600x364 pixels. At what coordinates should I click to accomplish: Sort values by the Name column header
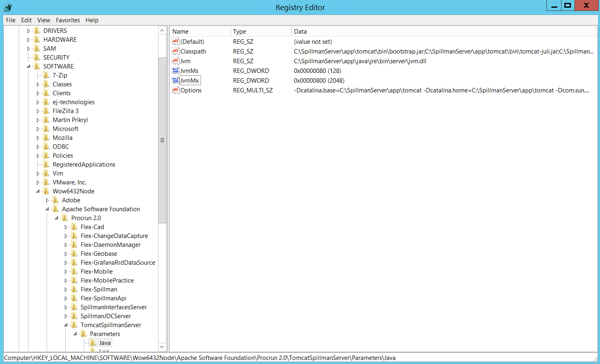tap(200, 31)
